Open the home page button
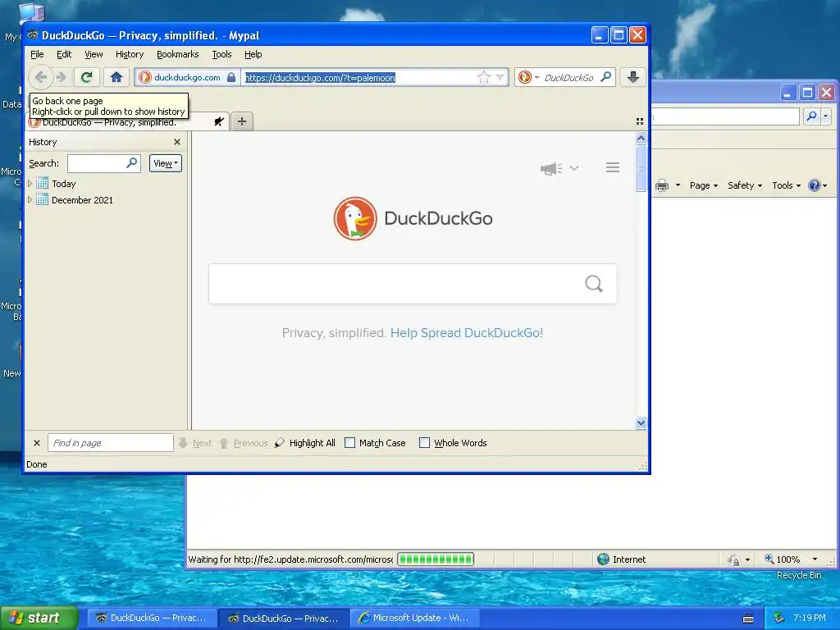Image resolution: width=840 pixels, height=630 pixels. point(116,78)
